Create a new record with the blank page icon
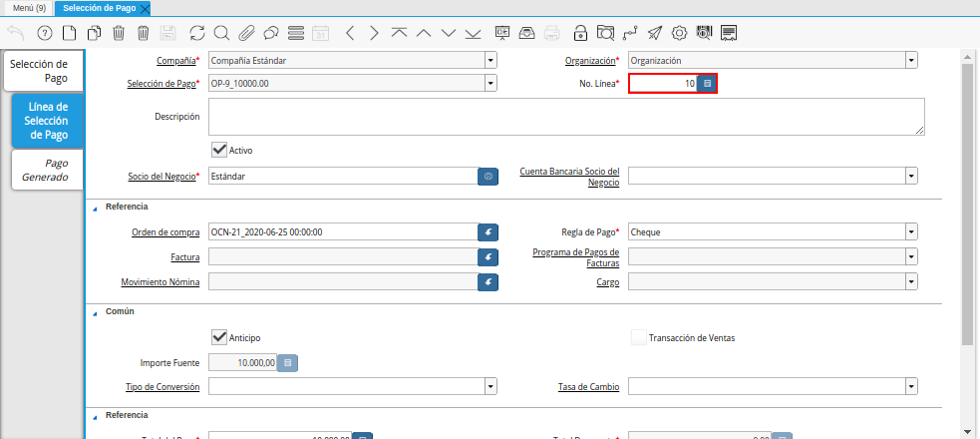980x439 pixels. pos(69,33)
